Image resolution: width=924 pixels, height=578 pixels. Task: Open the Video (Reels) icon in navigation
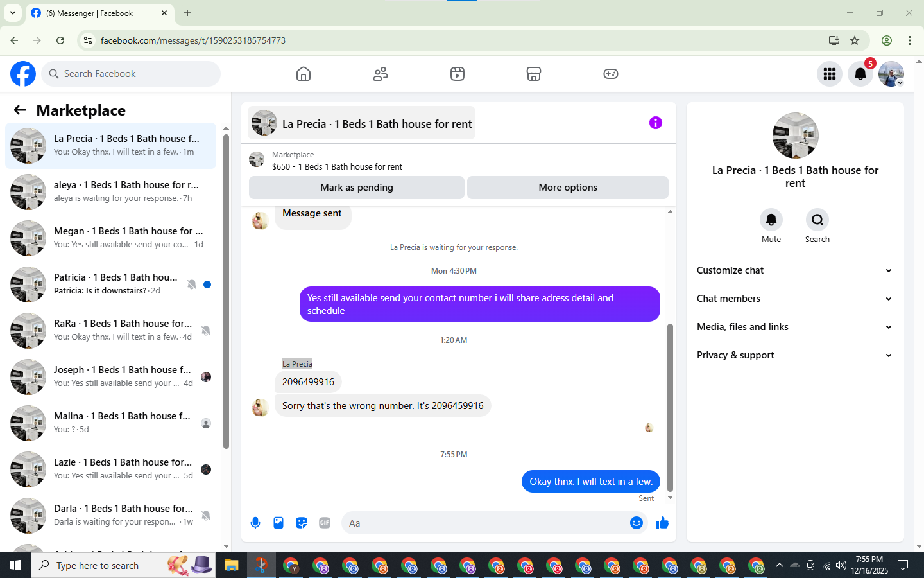(458, 74)
